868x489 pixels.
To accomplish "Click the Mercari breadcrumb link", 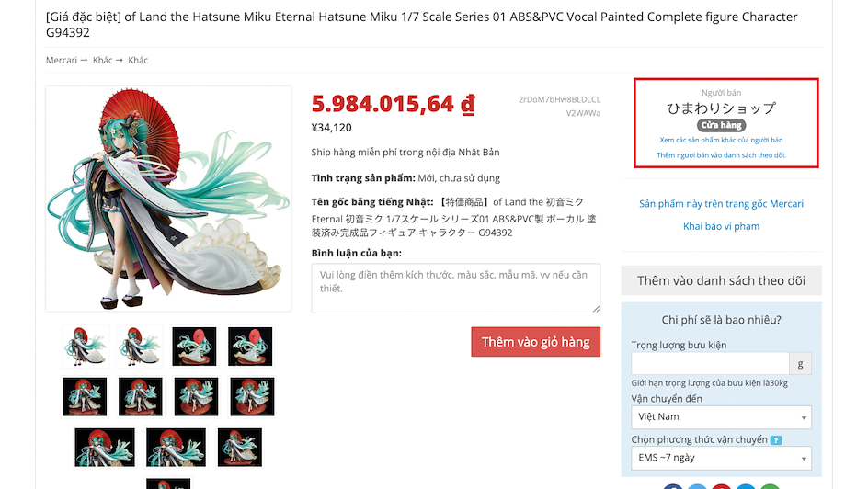I will (x=62, y=60).
